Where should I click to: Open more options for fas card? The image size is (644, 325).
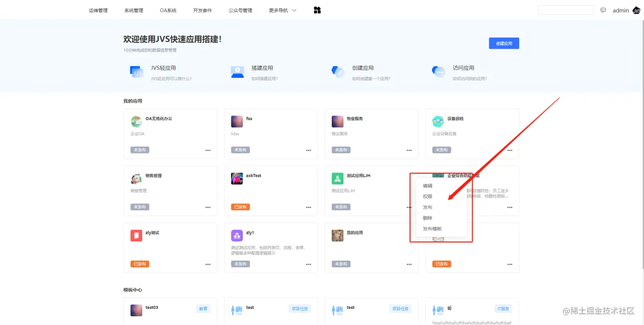click(x=309, y=150)
